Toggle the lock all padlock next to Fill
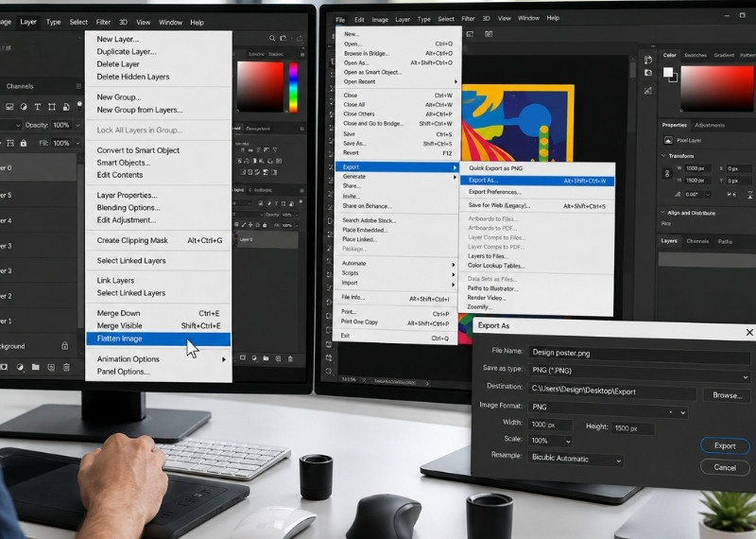Image resolution: width=756 pixels, height=539 pixels. pyautogui.click(x=24, y=144)
